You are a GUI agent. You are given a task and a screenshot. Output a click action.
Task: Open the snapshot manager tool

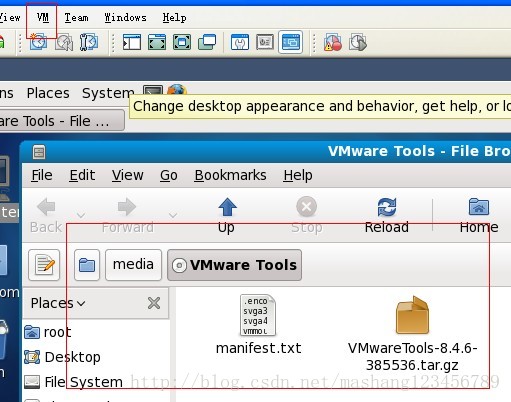(x=89, y=42)
